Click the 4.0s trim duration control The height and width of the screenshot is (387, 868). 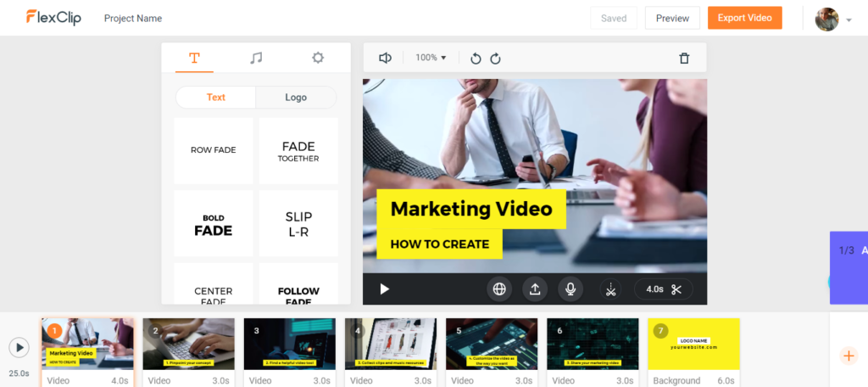point(664,289)
